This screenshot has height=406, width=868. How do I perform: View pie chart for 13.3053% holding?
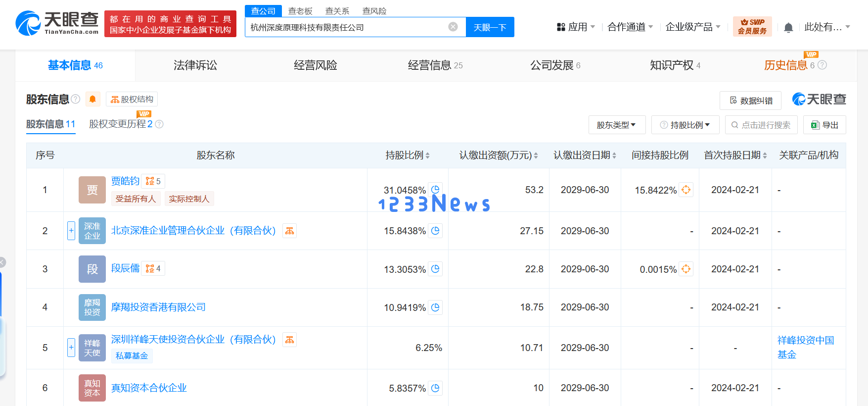click(435, 269)
